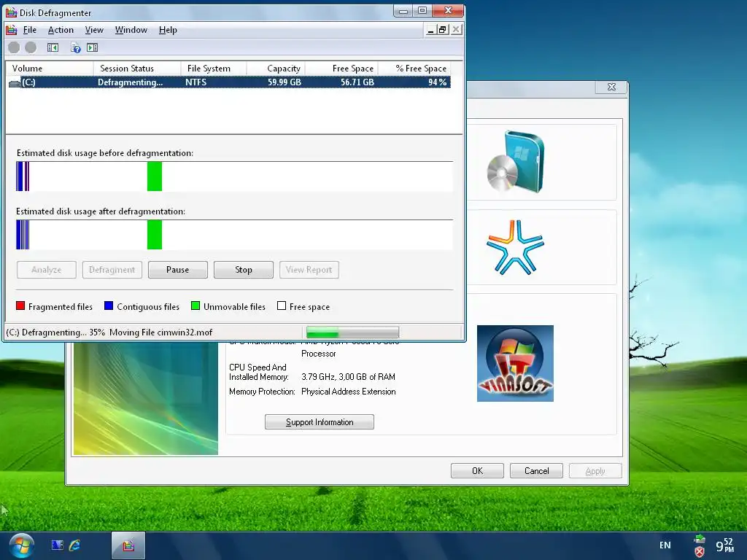
Task: Click the grayed Forward toolbar arrow
Action: pyautogui.click(x=31, y=47)
